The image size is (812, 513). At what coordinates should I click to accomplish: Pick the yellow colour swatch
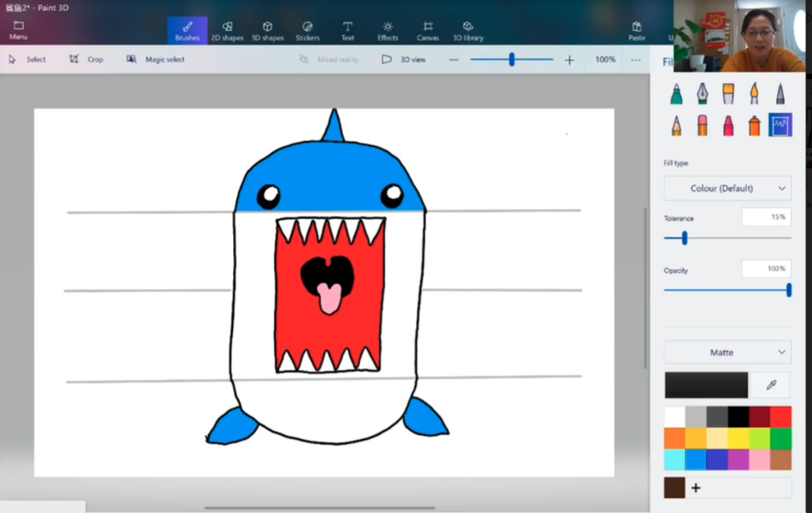(738, 439)
